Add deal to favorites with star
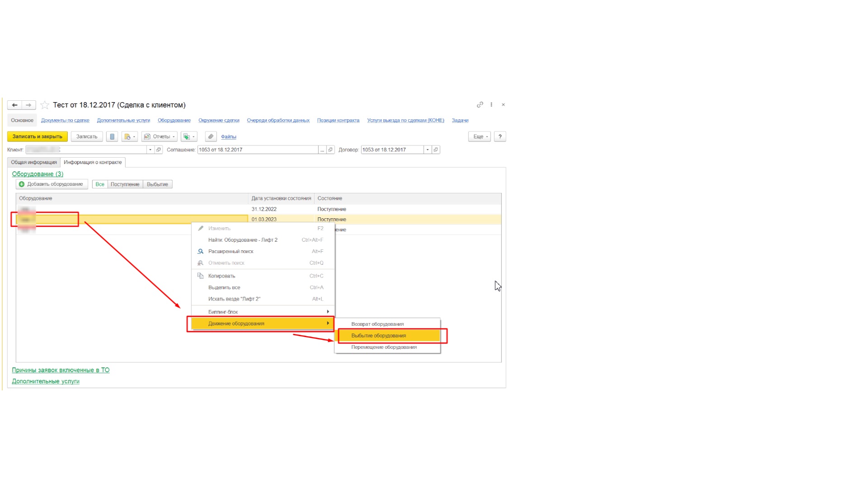This screenshot has height=488, width=868. point(45,105)
